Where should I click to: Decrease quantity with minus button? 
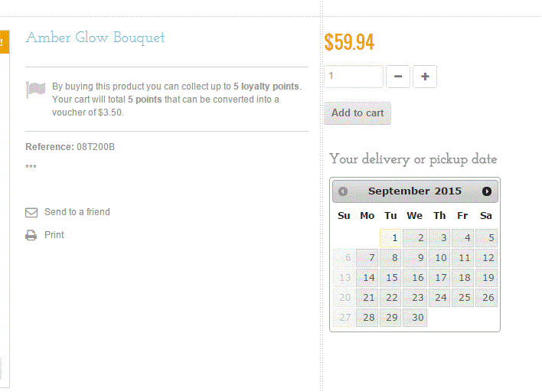pyautogui.click(x=398, y=77)
